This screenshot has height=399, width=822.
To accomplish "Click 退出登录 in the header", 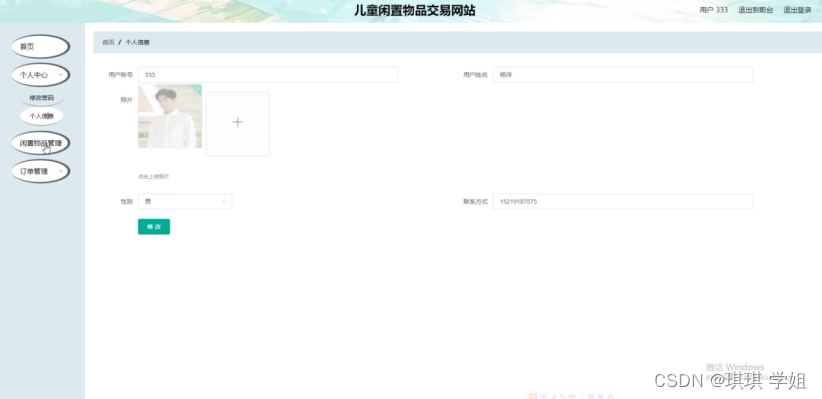I will (797, 10).
